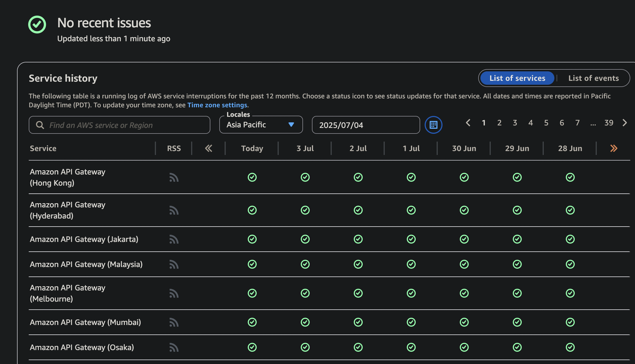Skip to earlier dates with orange double chevron
The height and width of the screenshot is (364, 635).
click(614, 148)
